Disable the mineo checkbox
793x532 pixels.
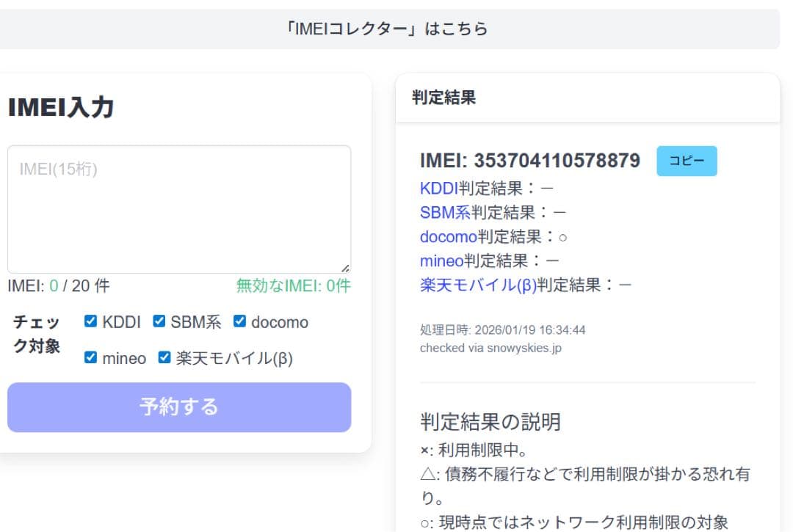[91, 358]
